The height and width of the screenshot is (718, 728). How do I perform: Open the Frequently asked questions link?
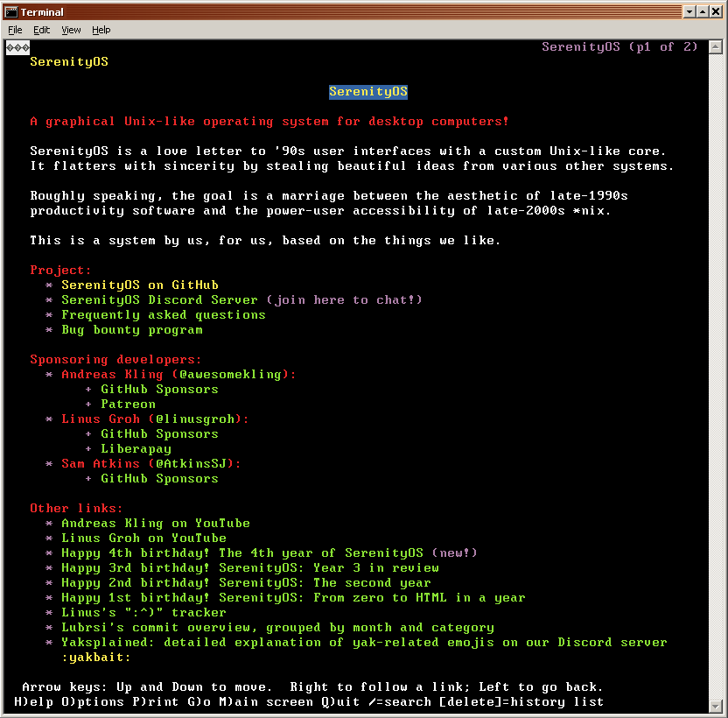(164, 314)
